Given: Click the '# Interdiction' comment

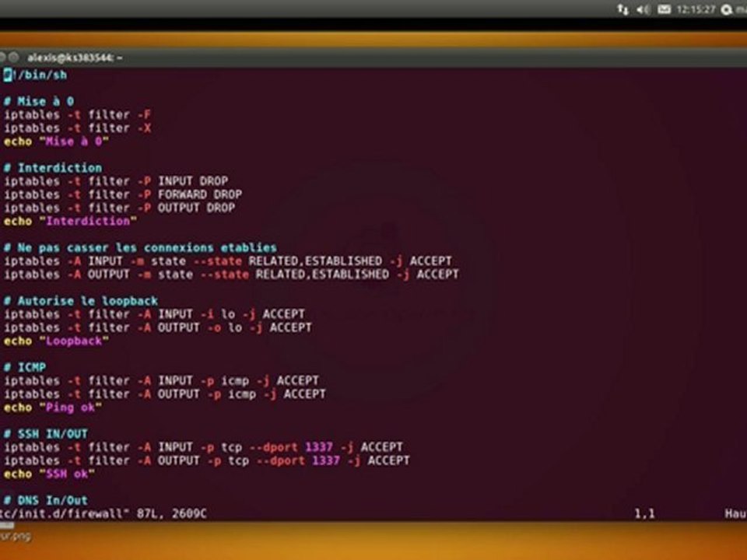Looking at the screenshot, I should click(x=53, y=168).
